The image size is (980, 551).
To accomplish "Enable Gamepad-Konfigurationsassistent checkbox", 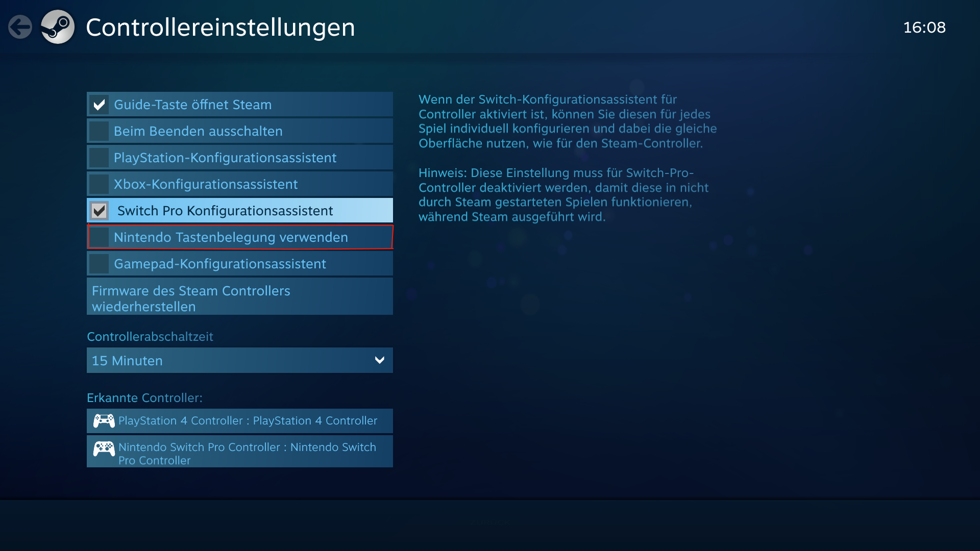I will point(99,264).
